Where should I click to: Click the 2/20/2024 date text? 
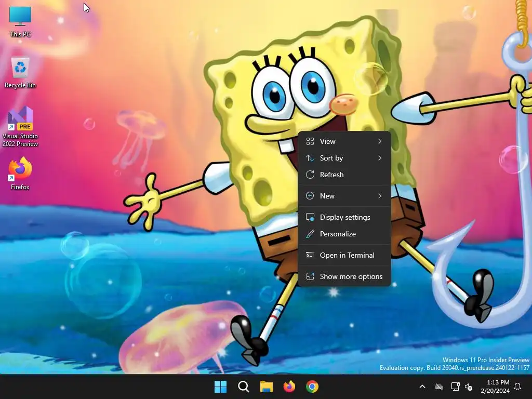(x=495, y=391)
